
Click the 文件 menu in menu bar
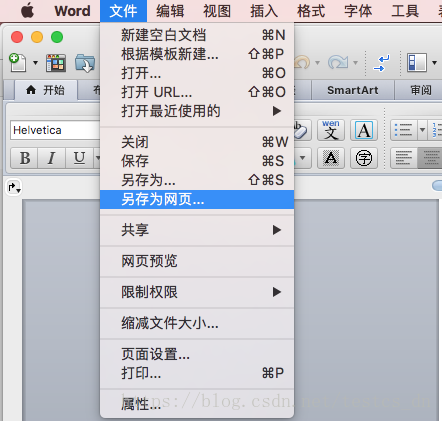[123, 11]
